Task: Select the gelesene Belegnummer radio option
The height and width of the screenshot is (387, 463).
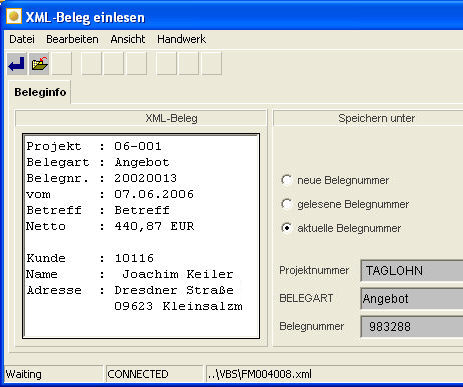Action: (345, 204)
